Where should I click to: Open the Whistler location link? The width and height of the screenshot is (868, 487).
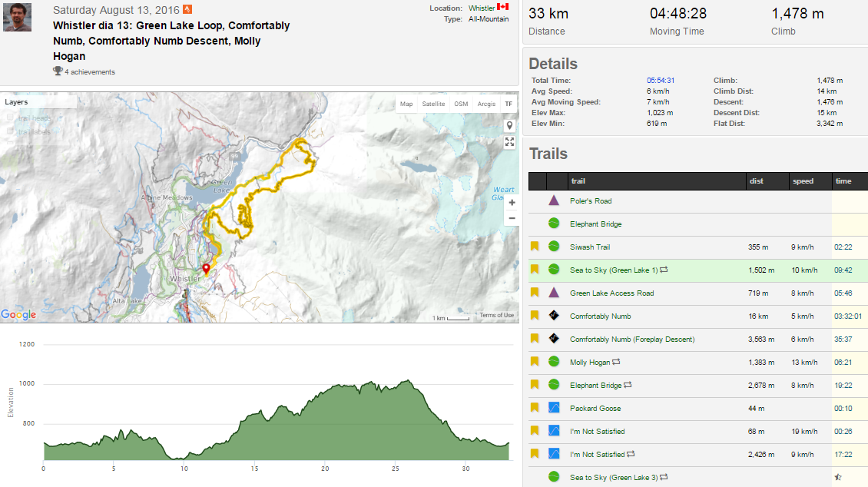tap(482, 8)
